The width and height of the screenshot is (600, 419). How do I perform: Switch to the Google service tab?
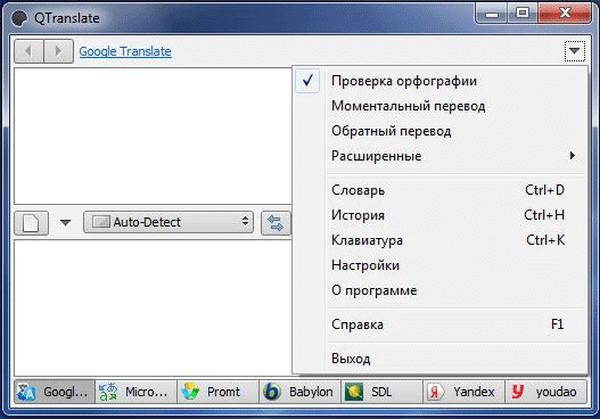pos(55,392)
